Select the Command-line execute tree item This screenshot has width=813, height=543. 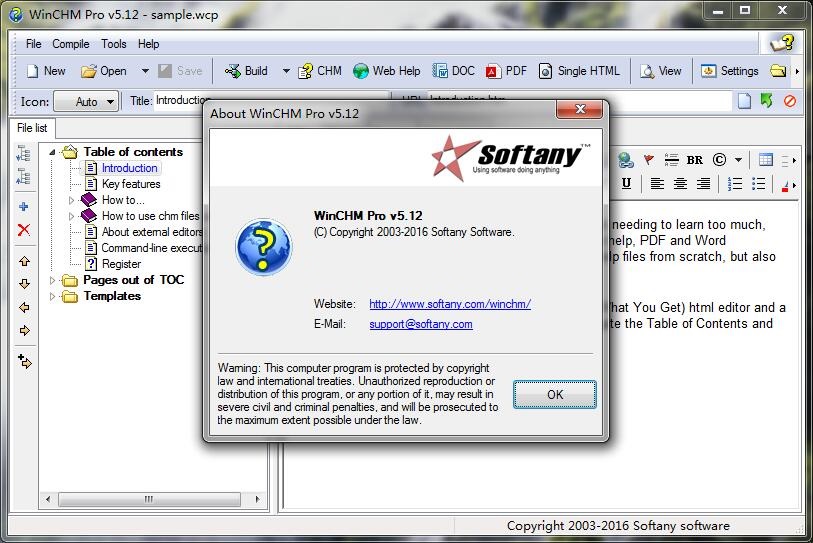tap(151, 248)
